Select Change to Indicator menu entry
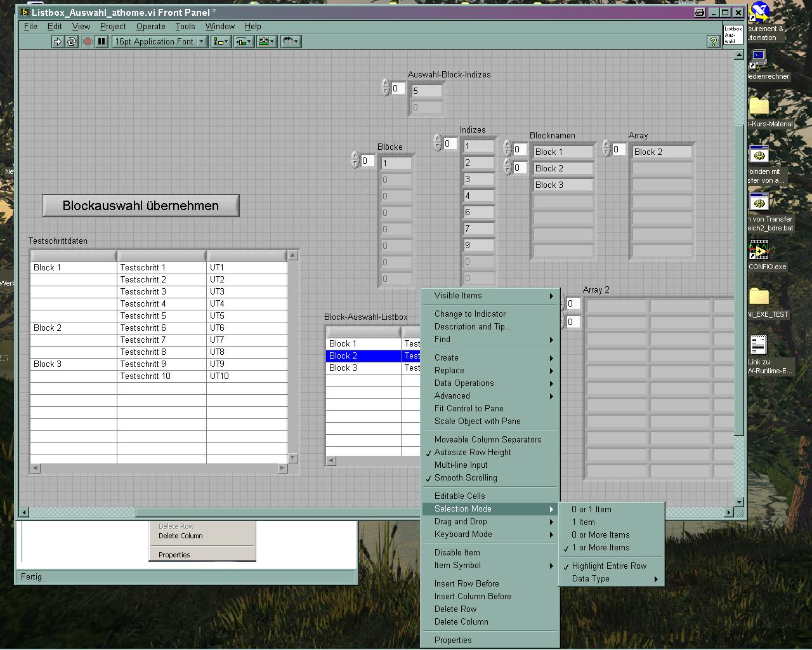812x650 pixels. [470, 314]
